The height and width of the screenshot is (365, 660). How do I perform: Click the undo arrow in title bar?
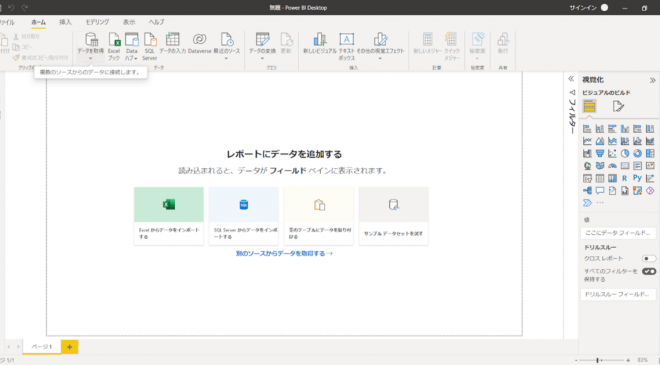11,8
